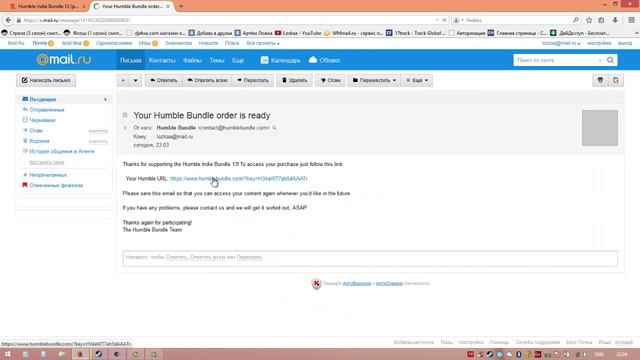This screenshot has width=640, height=360.
Task: Open the Файлы tab
Action: pyautogui.click(x=192, y=60)
